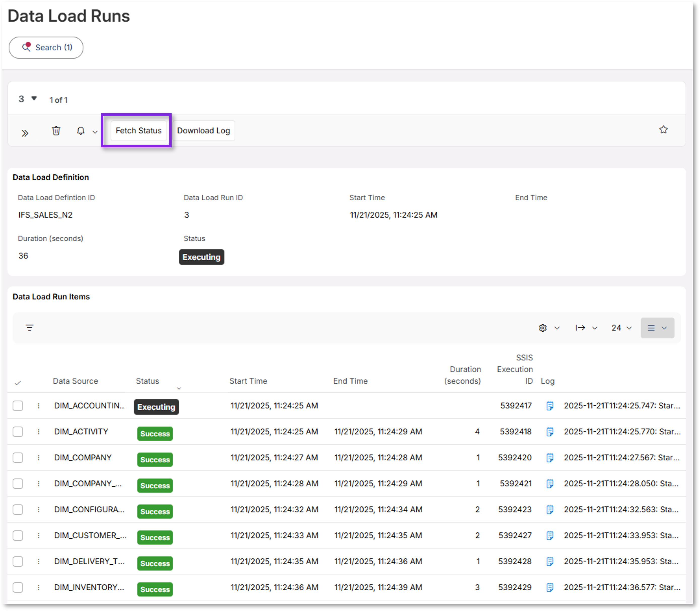Open row menu dots for DIM_INVENTORY...
Viewport: 700px width, 611px height.
39,587
